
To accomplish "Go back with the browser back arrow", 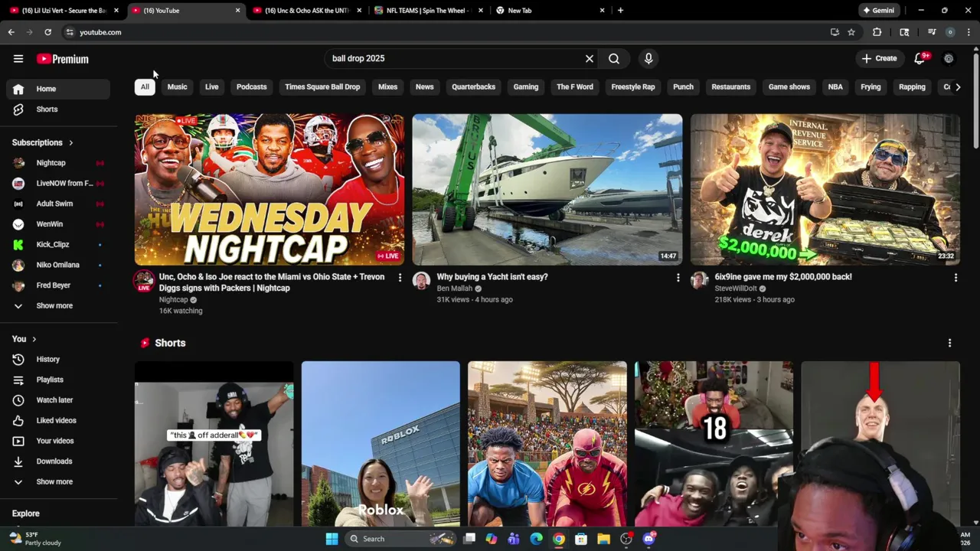I will pyautogui.click(x=11, y=32).
